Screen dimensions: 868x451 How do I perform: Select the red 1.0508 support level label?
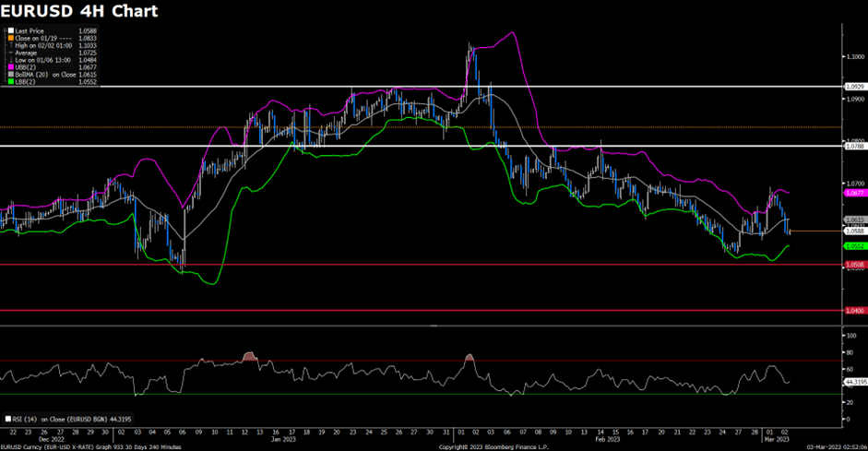854,265
